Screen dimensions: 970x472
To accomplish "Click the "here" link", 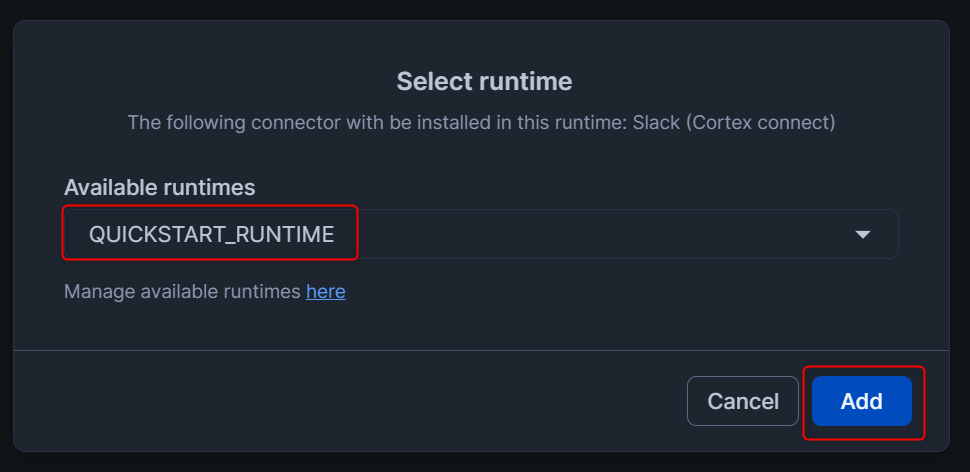I will (x=325, y=292).
